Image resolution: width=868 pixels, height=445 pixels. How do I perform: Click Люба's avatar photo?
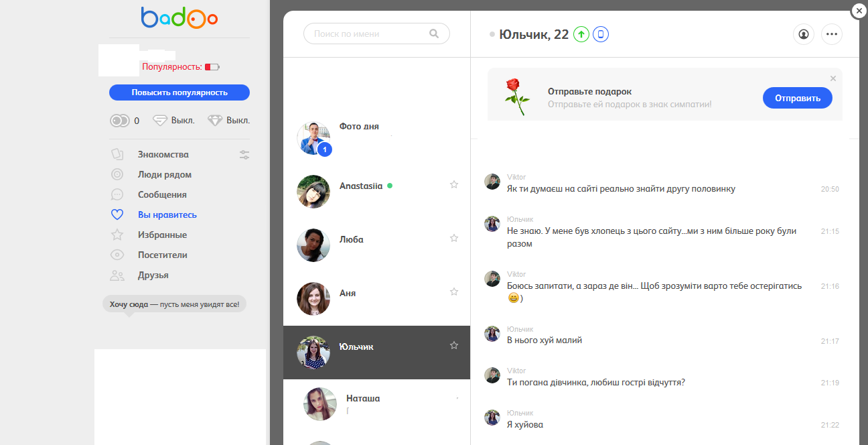coord(313,245)
